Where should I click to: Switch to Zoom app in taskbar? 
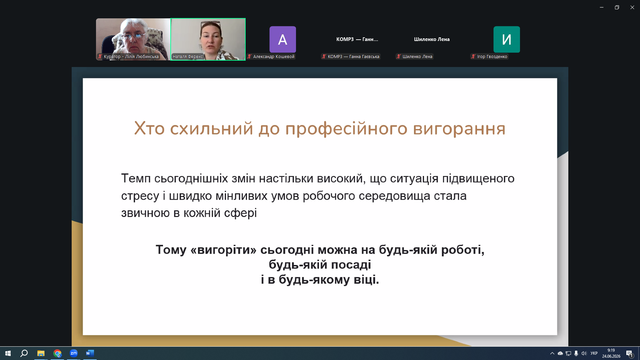tap(73, 353)
